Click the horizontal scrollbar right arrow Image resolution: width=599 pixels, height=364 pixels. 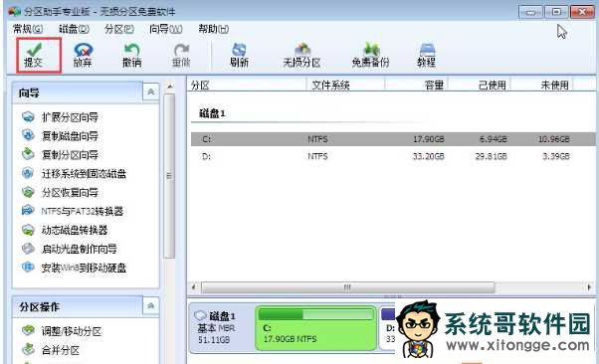click(x=589, y=287)
